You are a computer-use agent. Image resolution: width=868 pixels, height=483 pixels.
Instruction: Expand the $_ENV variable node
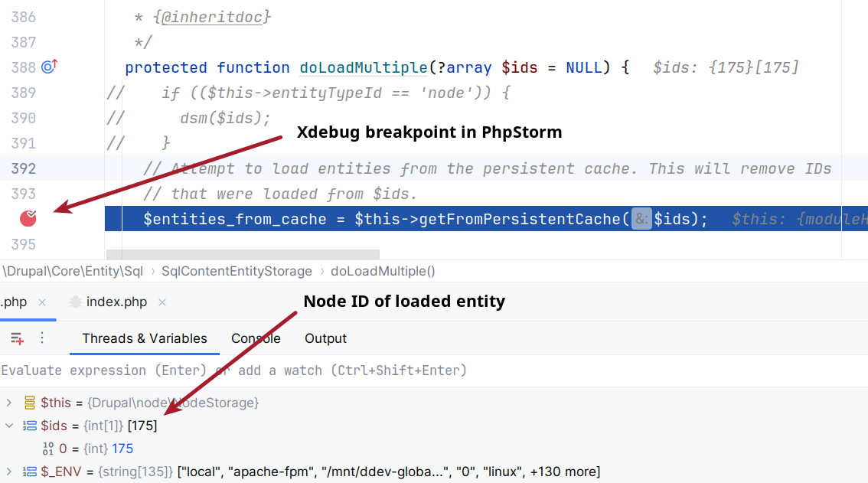click(x=9, y=472)
